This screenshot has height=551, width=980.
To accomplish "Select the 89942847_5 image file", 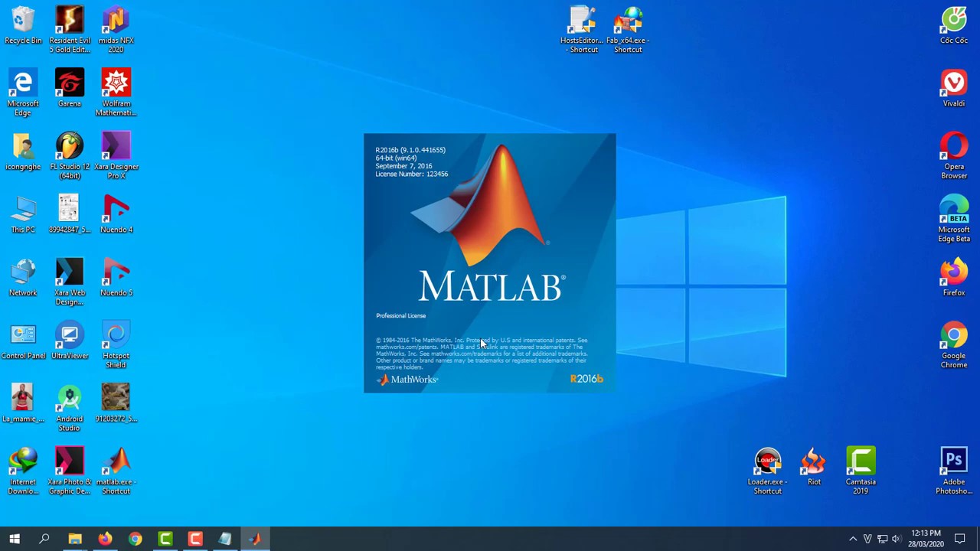I will click(70, 214).
